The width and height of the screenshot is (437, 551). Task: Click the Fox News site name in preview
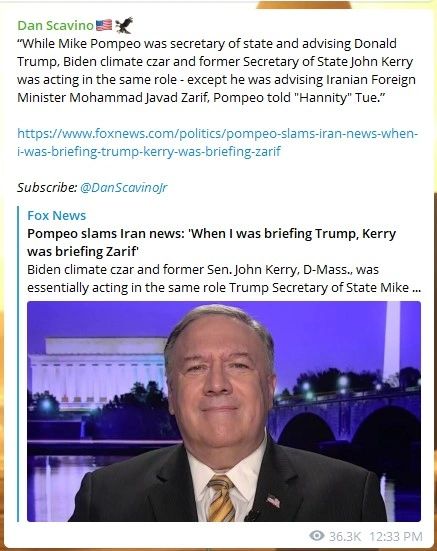click(57, 215)
